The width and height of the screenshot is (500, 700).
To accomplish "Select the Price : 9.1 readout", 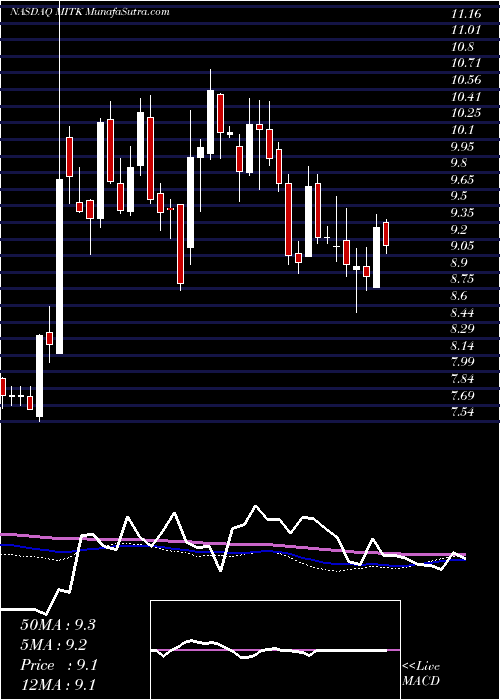I will coord(58,665).
